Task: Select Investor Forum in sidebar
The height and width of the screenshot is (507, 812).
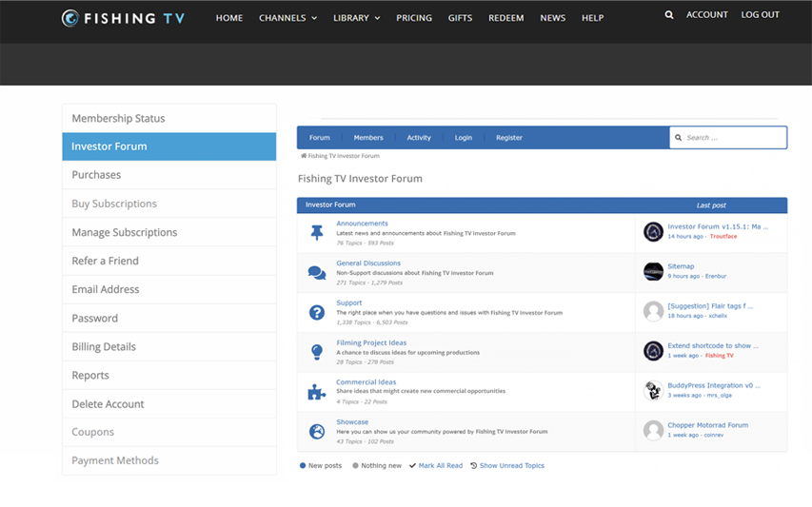Action: [169, 146]
